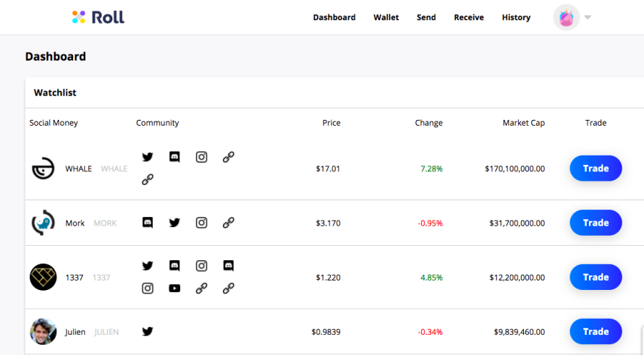
Task: Click the unicorn profile avatar
Action: click(566, 17)
